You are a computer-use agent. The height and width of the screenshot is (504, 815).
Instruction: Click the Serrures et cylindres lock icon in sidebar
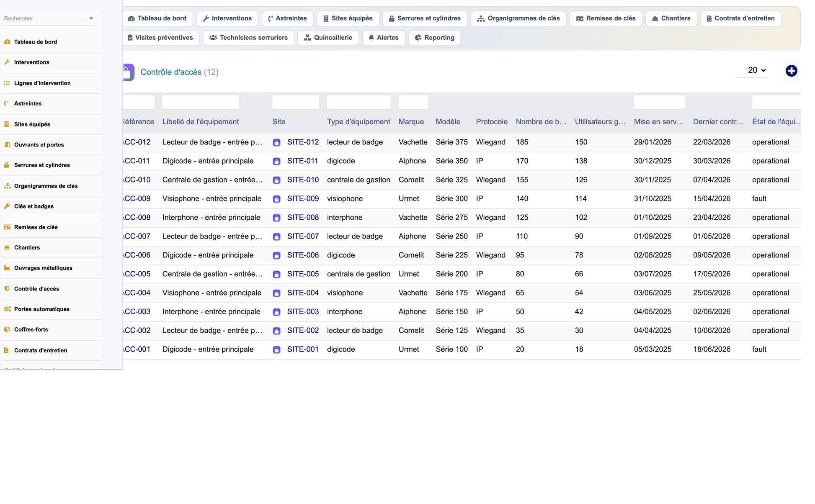click(7, 165)
